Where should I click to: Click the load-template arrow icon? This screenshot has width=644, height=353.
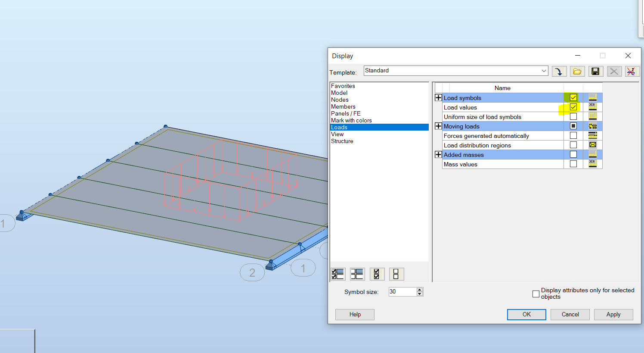[x=559, y=71]
